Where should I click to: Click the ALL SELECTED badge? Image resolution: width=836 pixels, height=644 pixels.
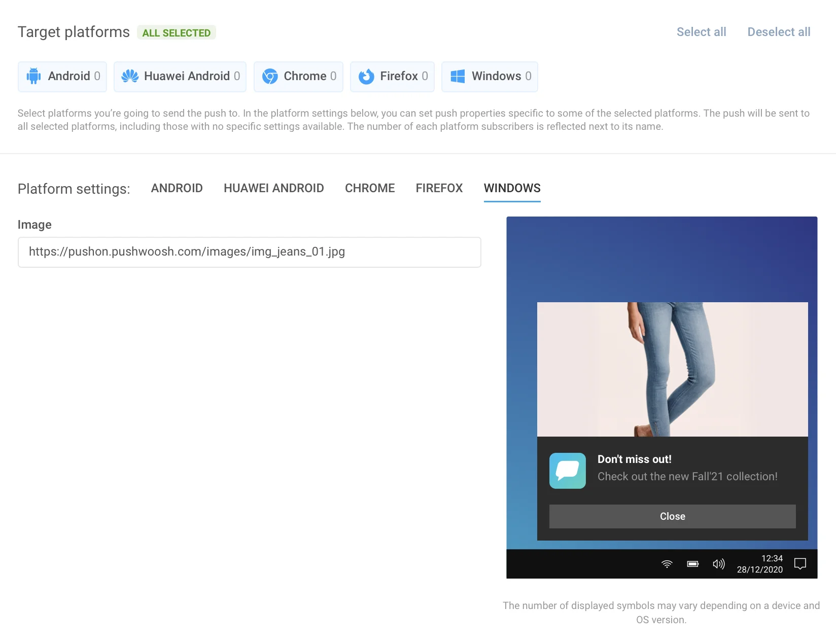[177, 32]
